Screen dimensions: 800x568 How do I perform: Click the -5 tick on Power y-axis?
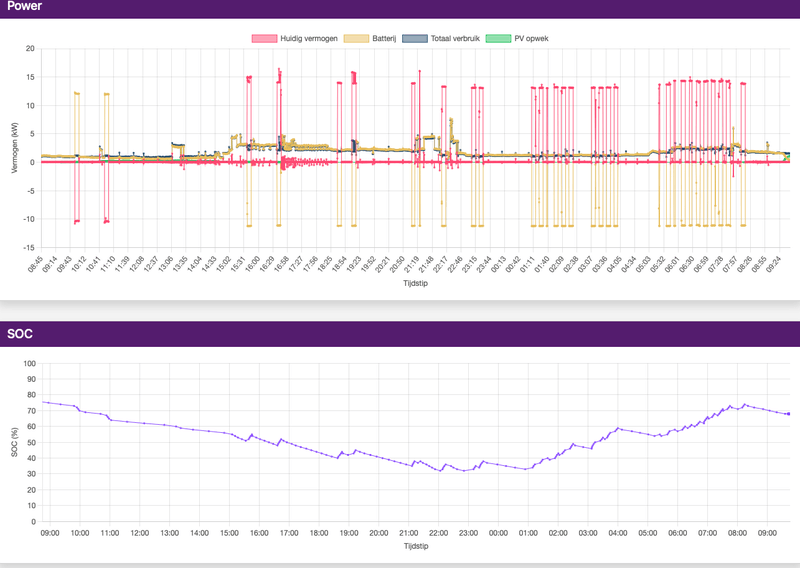(30, 191)
